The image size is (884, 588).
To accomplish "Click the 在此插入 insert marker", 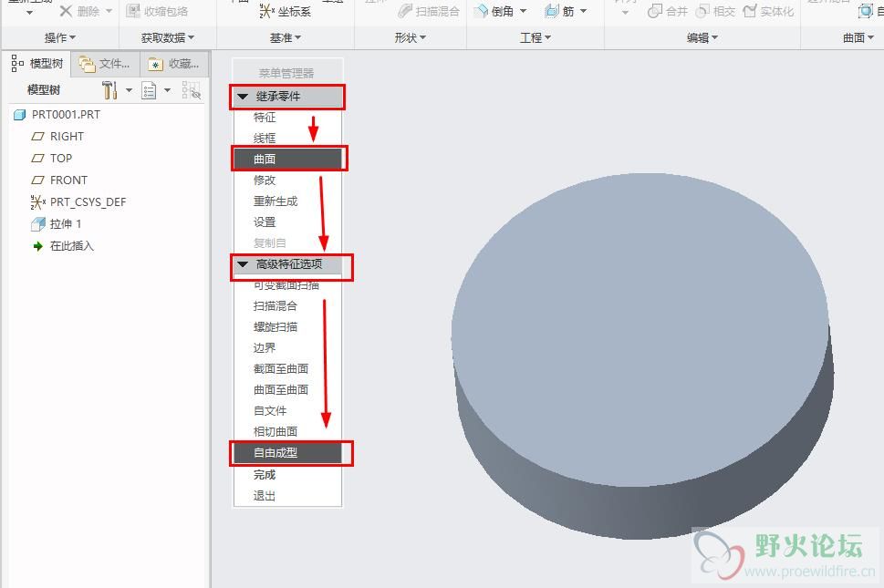I will click(64, 246).
